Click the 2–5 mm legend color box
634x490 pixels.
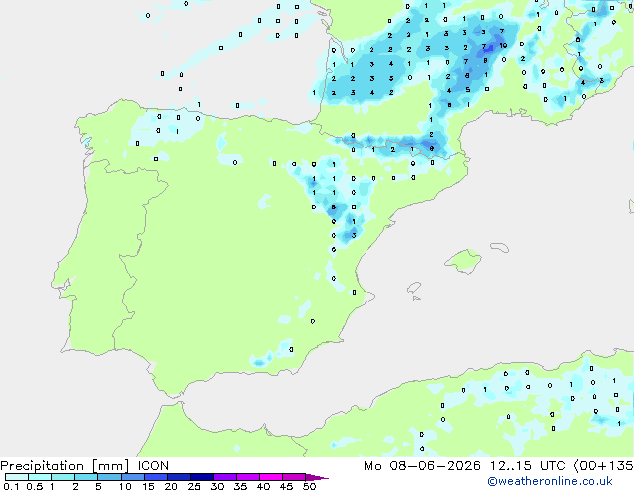[x=86, y=477]
